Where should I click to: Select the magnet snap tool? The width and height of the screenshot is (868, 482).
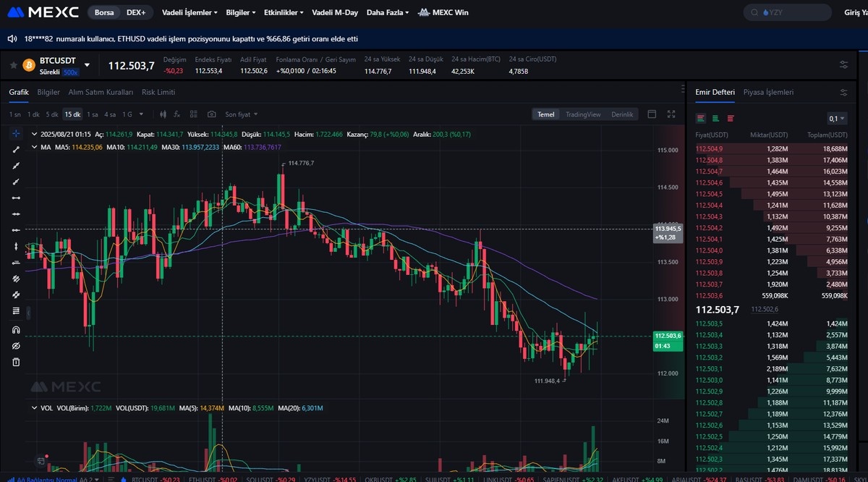pyautogui.click(x=16, y=330)
